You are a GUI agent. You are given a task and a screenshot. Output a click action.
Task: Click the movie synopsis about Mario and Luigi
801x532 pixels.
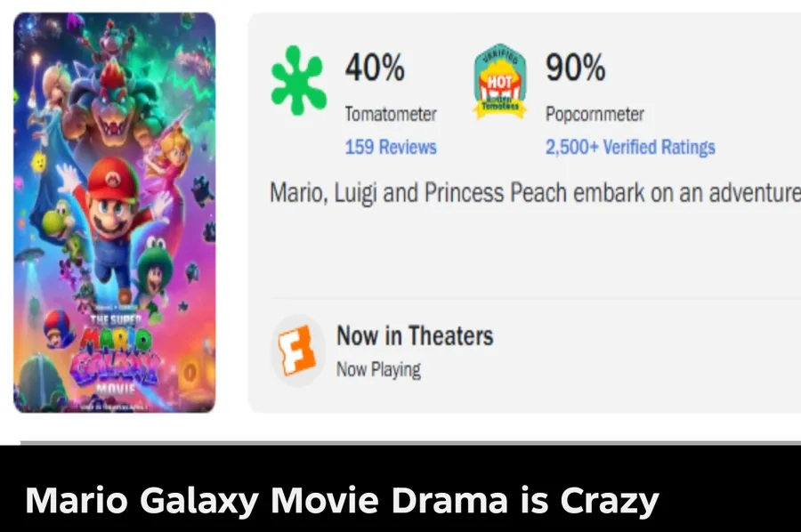tap(534, 193)
